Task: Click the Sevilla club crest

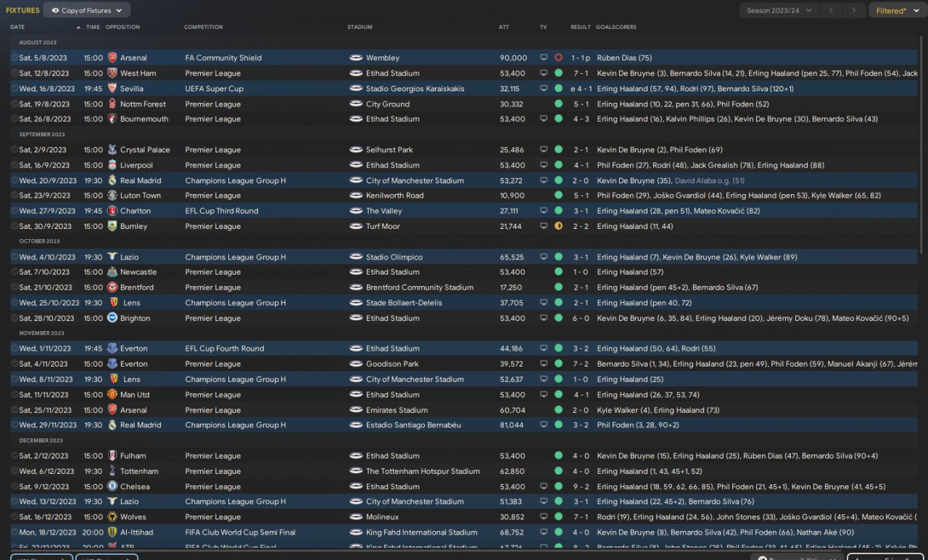Action: coord(112,88)
